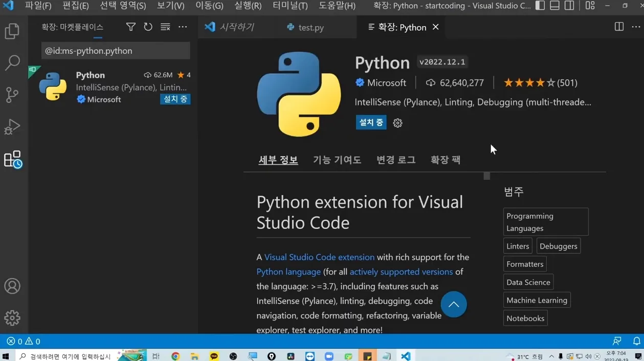
Task: Open the Explorer view in activity bar
Action: point(12,31)
